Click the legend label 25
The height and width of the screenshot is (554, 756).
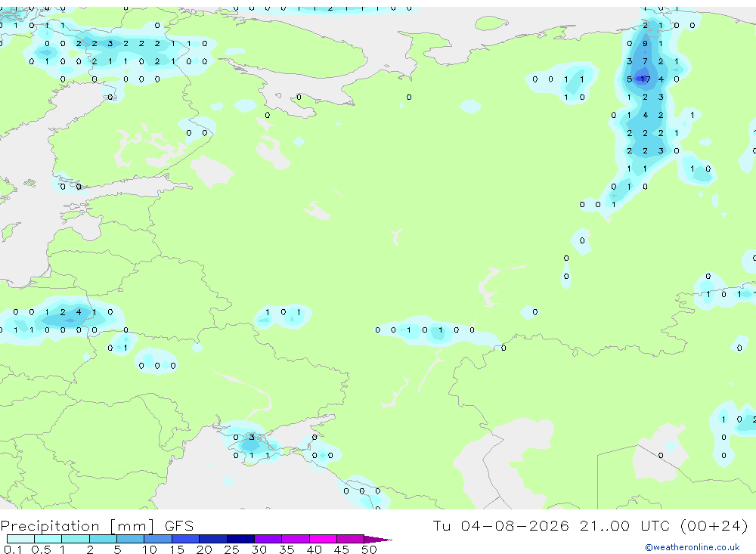click(232, 549)
